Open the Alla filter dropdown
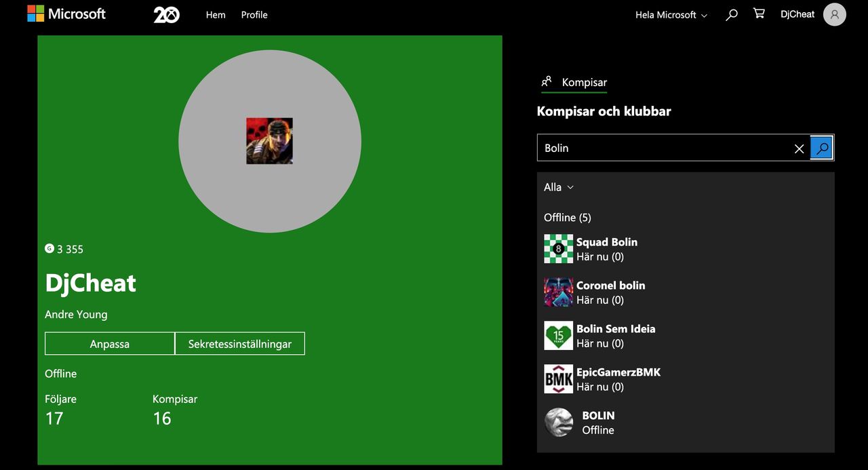Image resolution: width=868 pixels, height=470 pixels. (x=559, y=187)
